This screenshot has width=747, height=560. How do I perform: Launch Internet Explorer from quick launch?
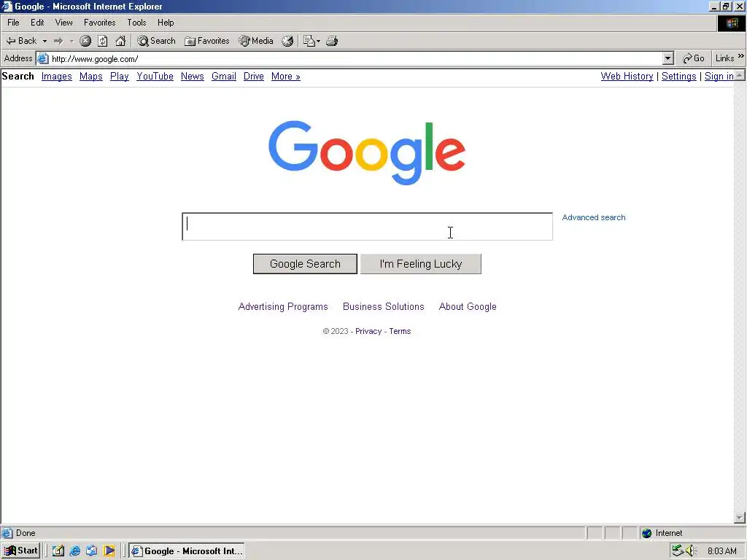click(x=75, y=551)
